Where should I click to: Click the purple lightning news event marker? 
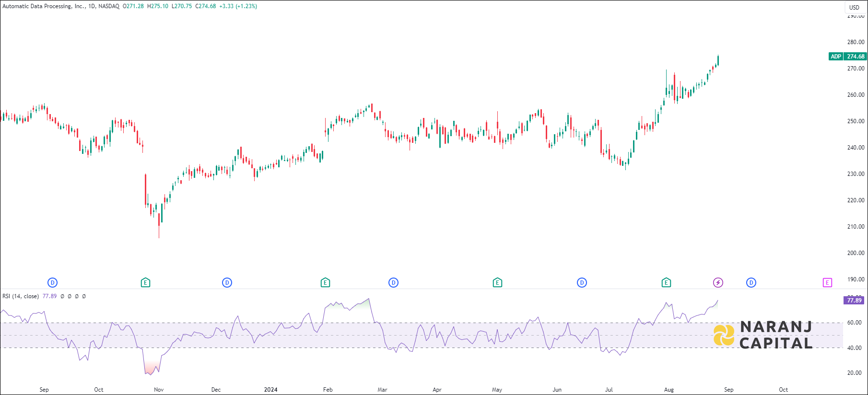point(718,283)
